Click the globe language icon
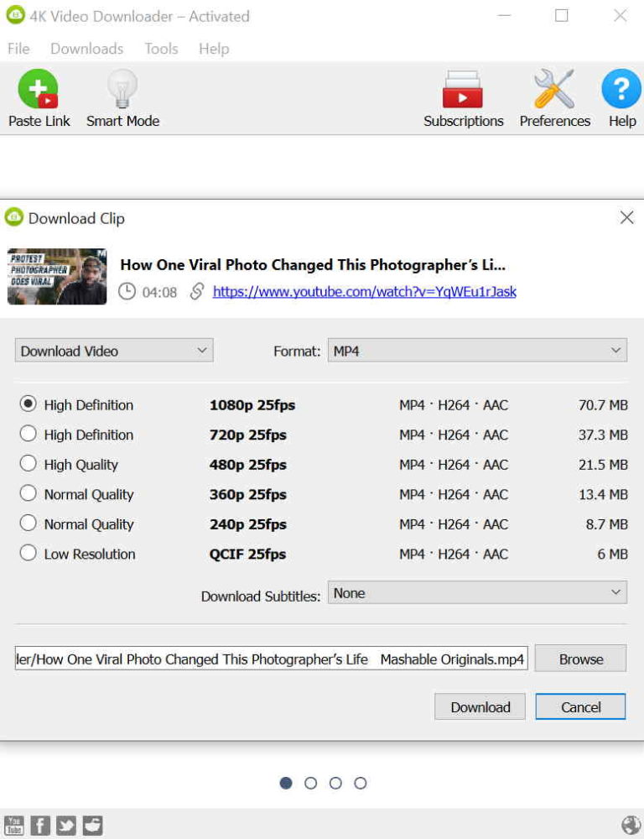This screenshot has height=839, width=644. (631, 825)
